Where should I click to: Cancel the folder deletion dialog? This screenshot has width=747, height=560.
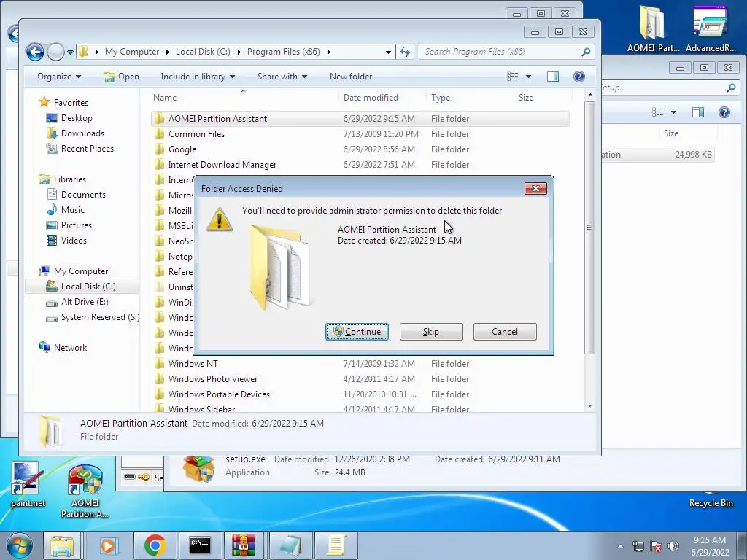pos(505,332)
